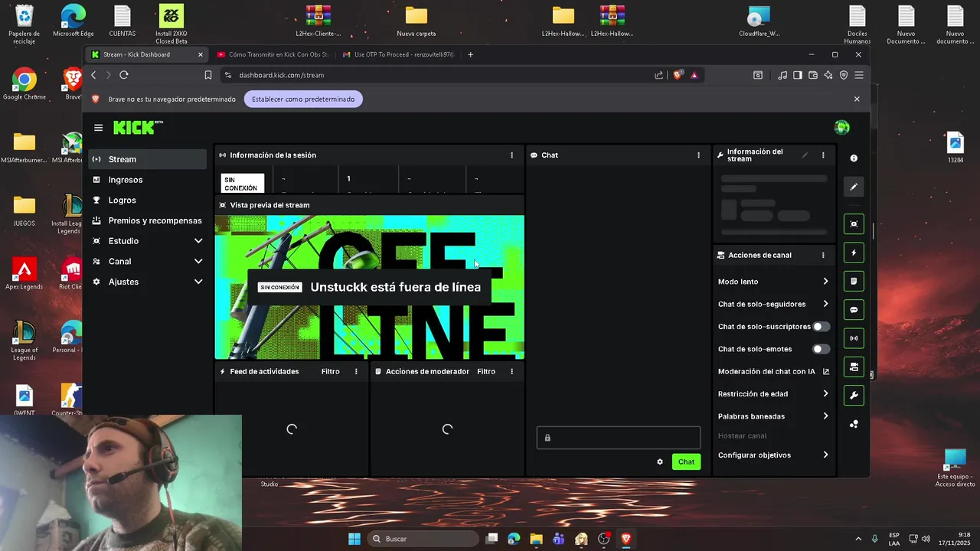Toggle browser sidebar panel icon
This screenshot has width=980, height=551.
point(798,75)
